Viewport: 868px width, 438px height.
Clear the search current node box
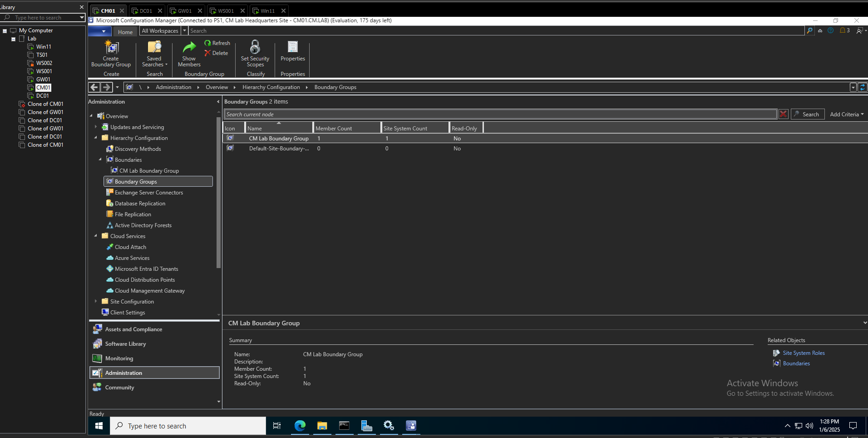[x=784, y=114]
